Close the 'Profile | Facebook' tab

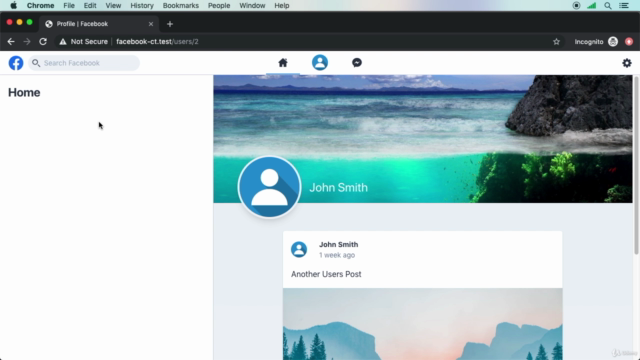pos(151,24)
